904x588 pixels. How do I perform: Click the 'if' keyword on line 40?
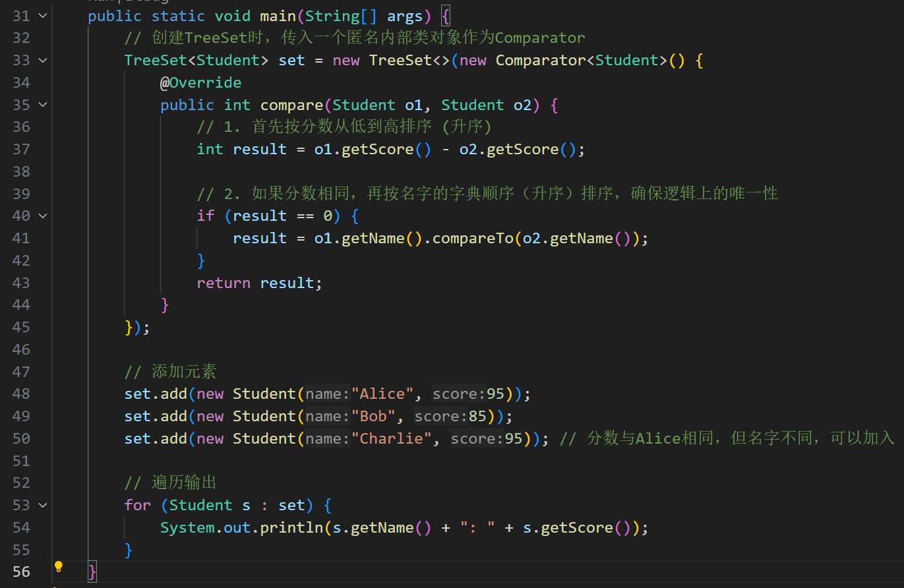(206, 216)
